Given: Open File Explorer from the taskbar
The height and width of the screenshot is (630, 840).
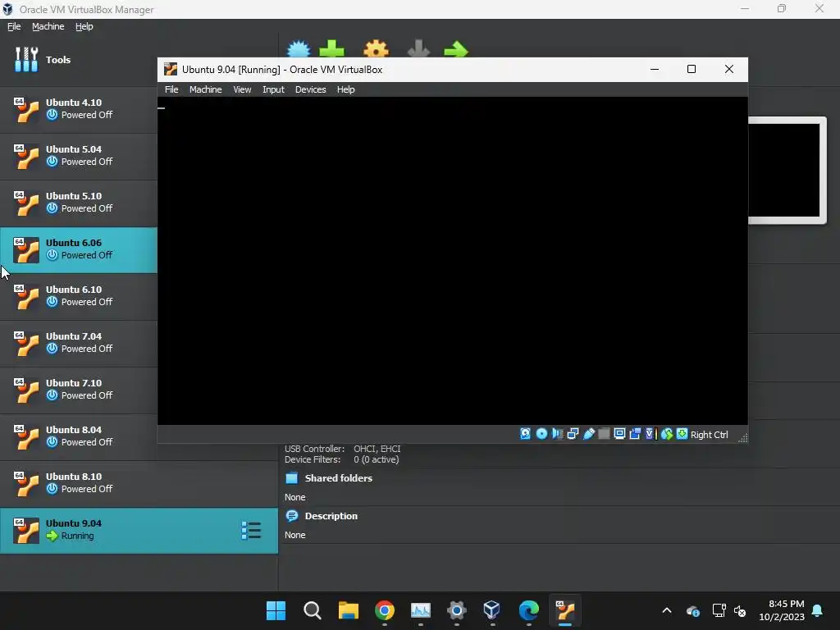Looking at the screenshot, I should click(x=348, y=610).
